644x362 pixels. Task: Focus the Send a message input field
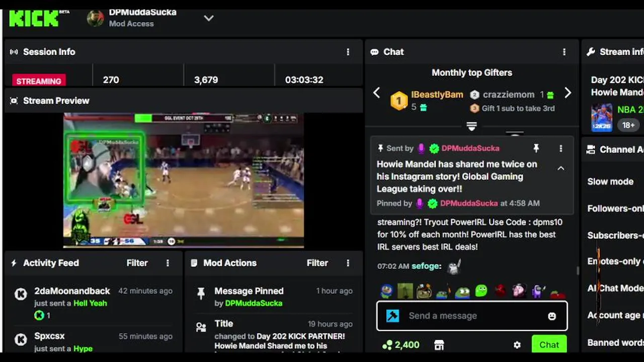point(472,316)
